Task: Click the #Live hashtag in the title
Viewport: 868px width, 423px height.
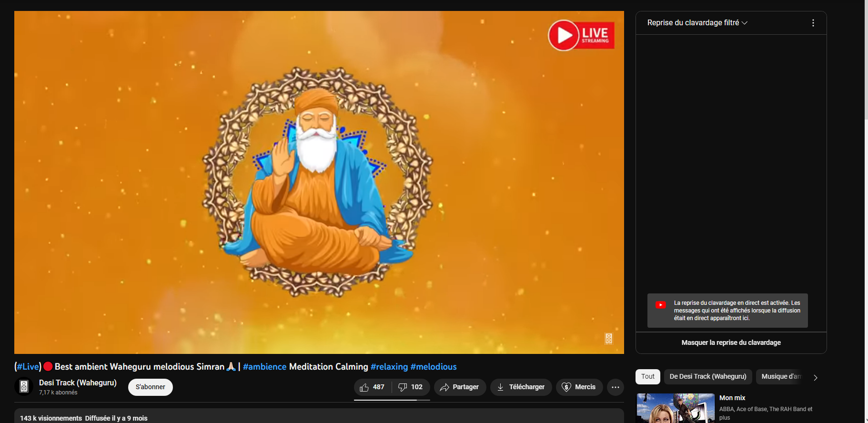Action: click(x=28, y=367)
